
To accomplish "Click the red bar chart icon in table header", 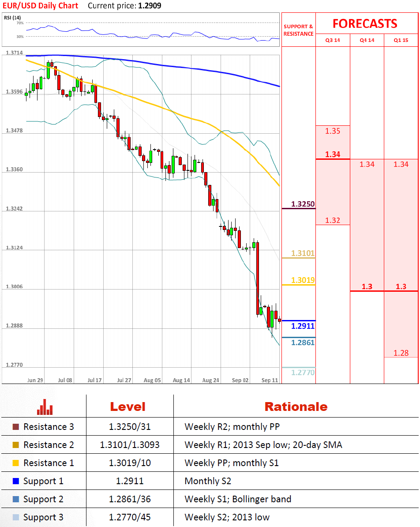I will point(45,407).
